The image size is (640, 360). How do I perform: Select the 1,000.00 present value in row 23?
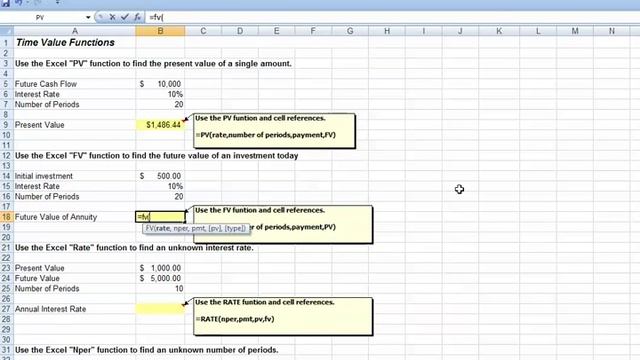[160, 268]
